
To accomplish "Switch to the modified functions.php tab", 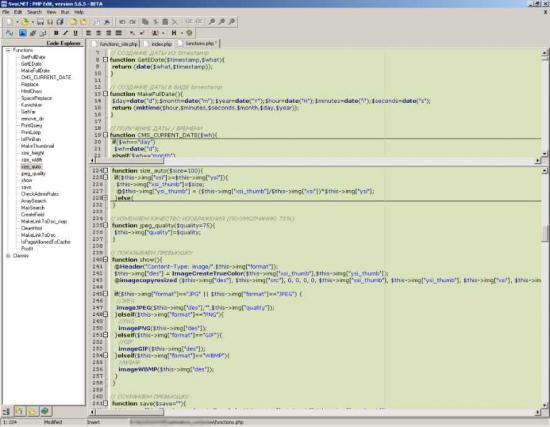I will [198, 44].
